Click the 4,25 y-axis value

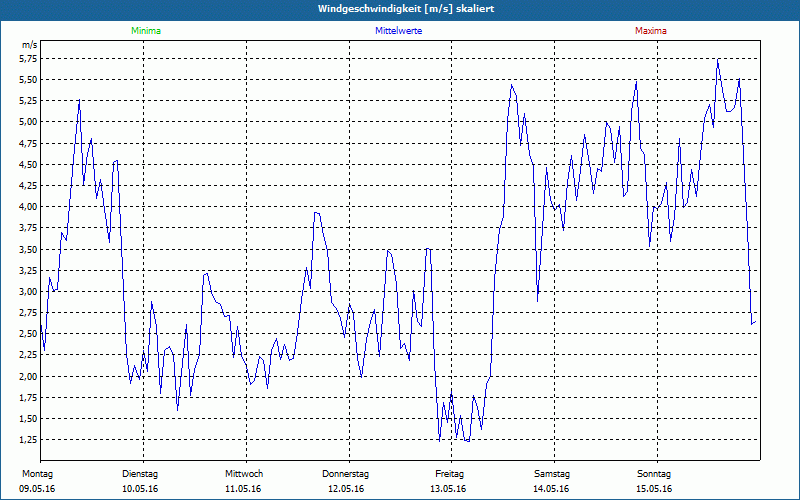(29, 186)
